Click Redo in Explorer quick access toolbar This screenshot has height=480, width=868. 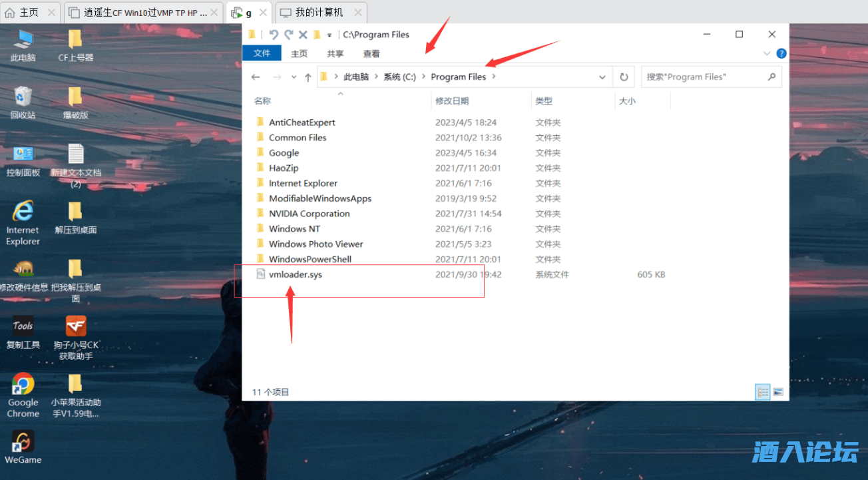point(288,35)
